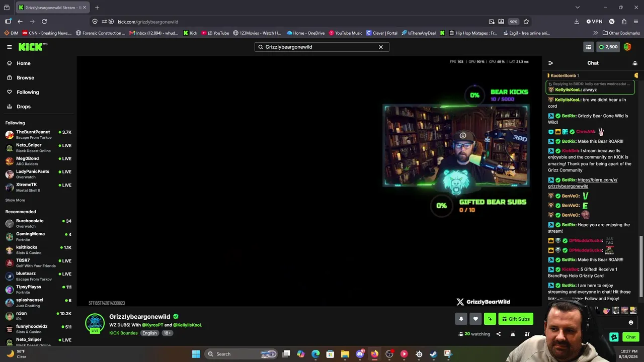Open Browse in sidebar
The image size is (644, 362).
25,78
